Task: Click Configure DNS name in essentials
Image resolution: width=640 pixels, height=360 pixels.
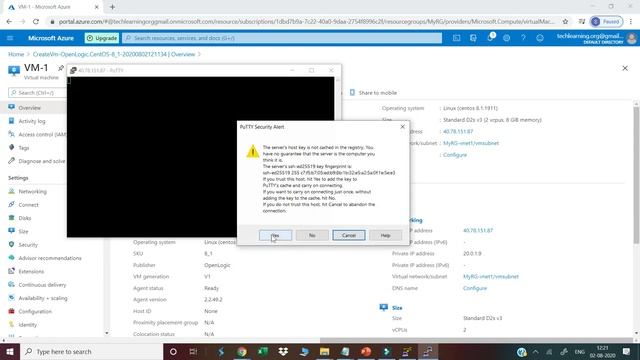Action: tap(455, 155)
